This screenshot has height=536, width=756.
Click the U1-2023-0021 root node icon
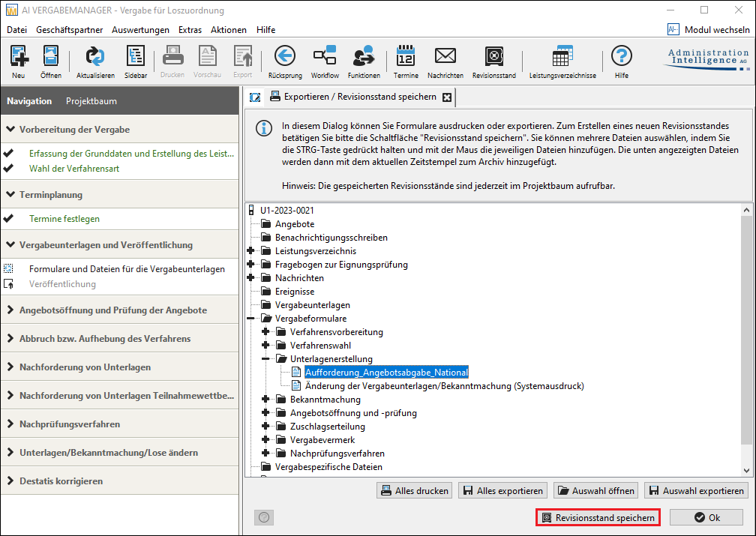pos(250,210)
